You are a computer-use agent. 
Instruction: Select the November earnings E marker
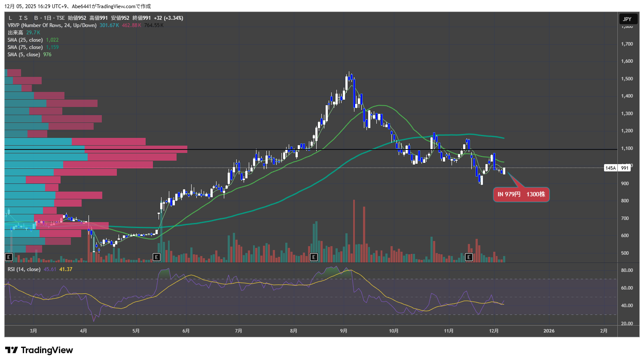469,257
